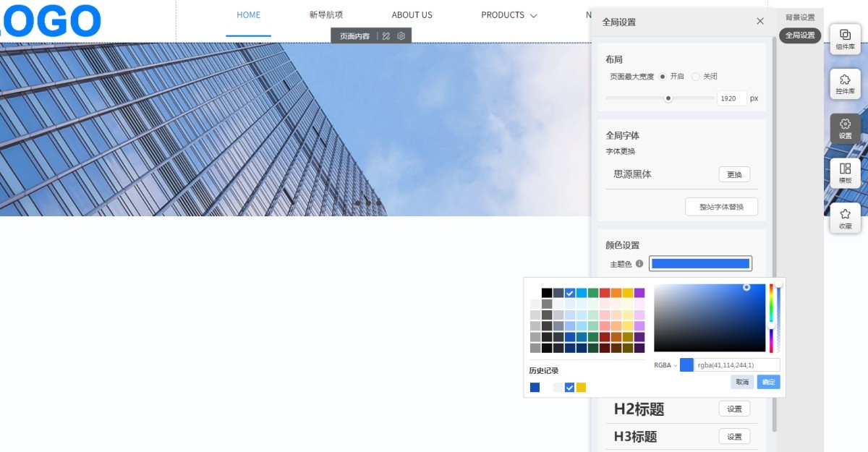Open the 组件库 component library panel
This screenshot has width=868, height=452.
(845, 38)
